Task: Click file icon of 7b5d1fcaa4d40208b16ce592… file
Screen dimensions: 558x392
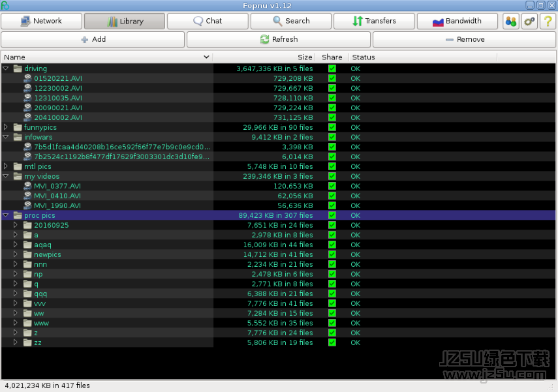Action: (x=27, y=147)
